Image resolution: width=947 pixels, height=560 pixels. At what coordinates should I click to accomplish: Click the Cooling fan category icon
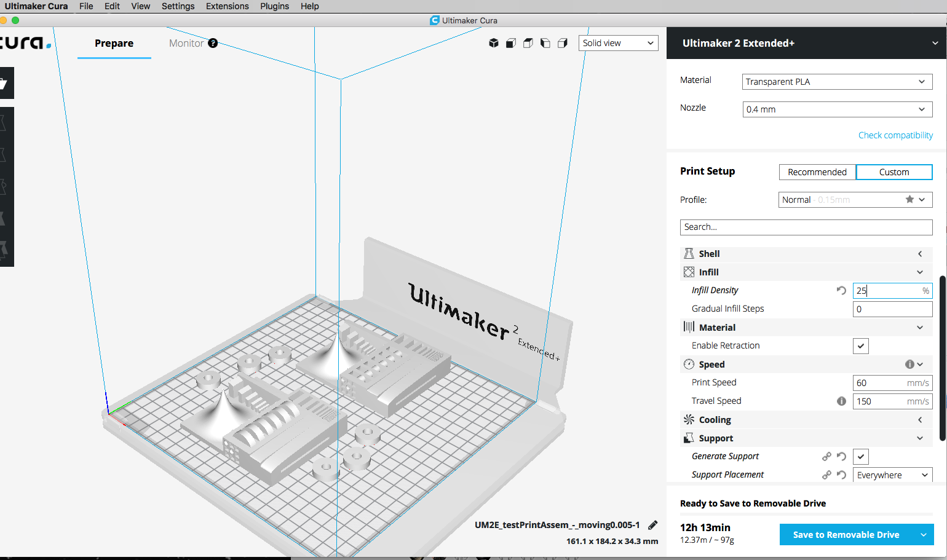click(689, 420)
